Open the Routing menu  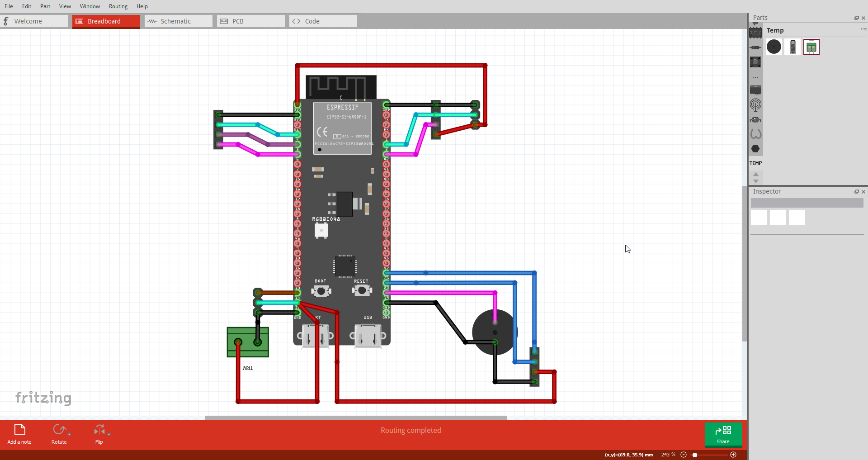click(x=118, y=6)
